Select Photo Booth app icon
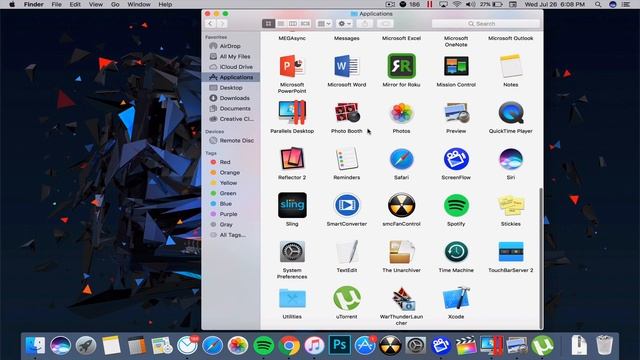640x360 pixels. point(347,112)
